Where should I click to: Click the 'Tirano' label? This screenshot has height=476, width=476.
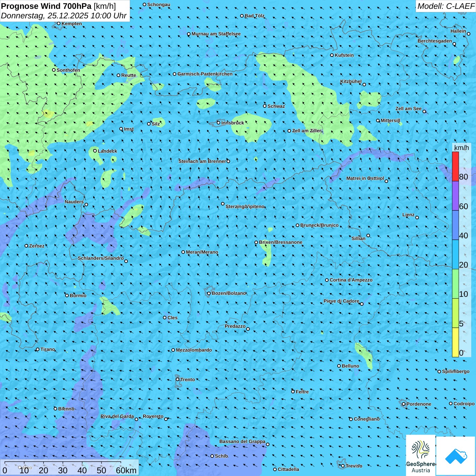[x=48, y=350]
